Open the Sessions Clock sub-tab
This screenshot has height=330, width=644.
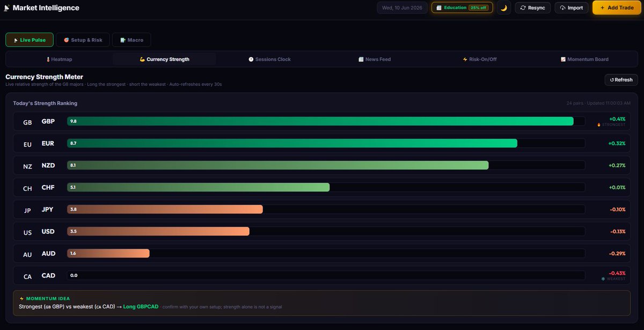click(269, 59)
